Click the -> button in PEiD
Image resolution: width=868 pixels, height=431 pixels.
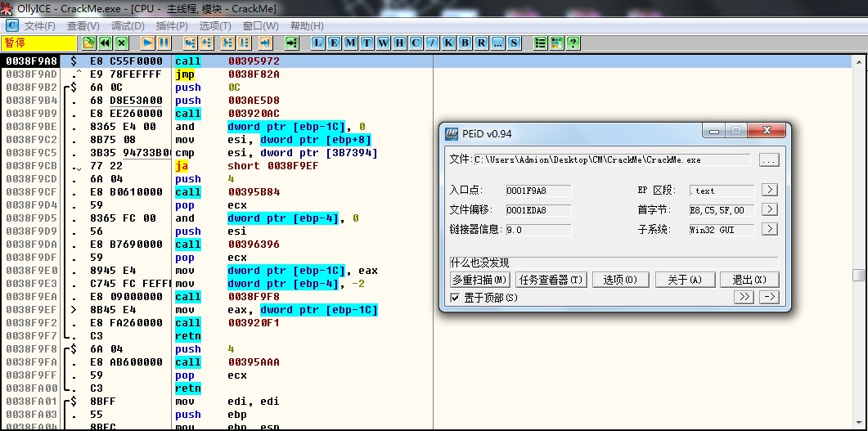(x=769, y=297)
